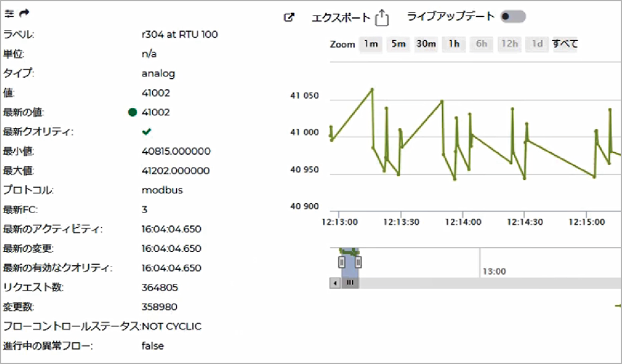Click the エクスポート label
Viewport: 622px width, 364px height.
click(341, 18)
